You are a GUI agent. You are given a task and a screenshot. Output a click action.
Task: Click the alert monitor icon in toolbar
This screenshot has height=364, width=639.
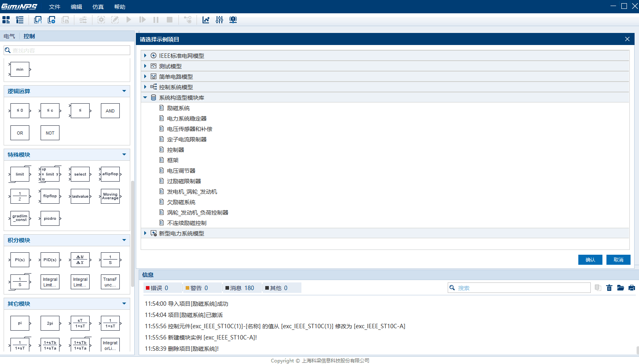(233, 20)
